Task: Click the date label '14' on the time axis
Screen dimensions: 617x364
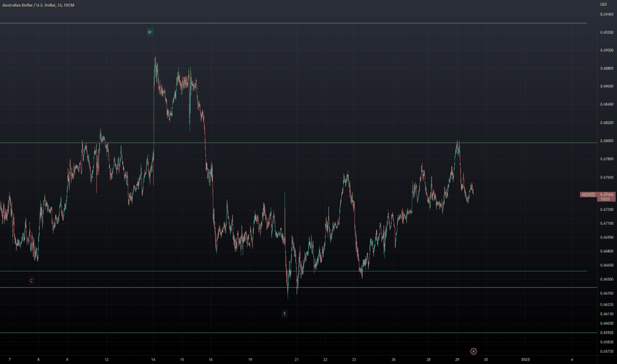Action: 153,359
